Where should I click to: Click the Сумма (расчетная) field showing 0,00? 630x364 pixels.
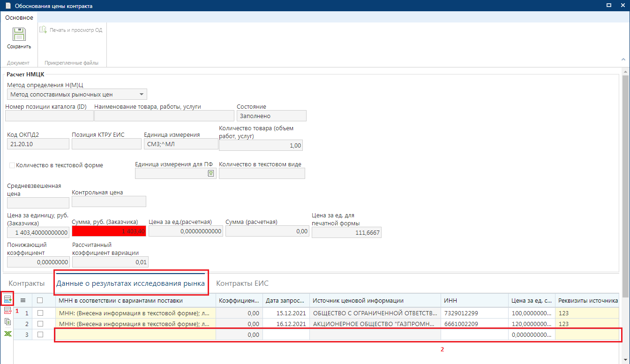coord(267,231)
